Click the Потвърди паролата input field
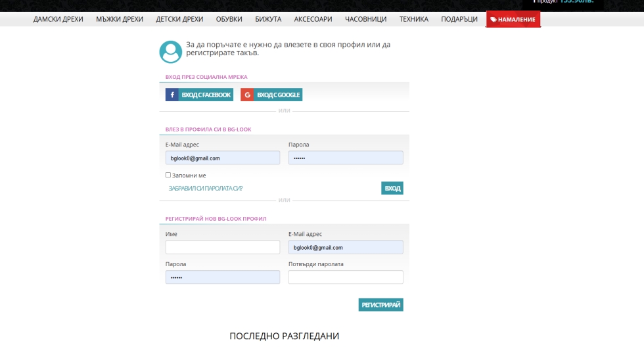The height and width of the screenshot is (347, 644). [346, 277]
